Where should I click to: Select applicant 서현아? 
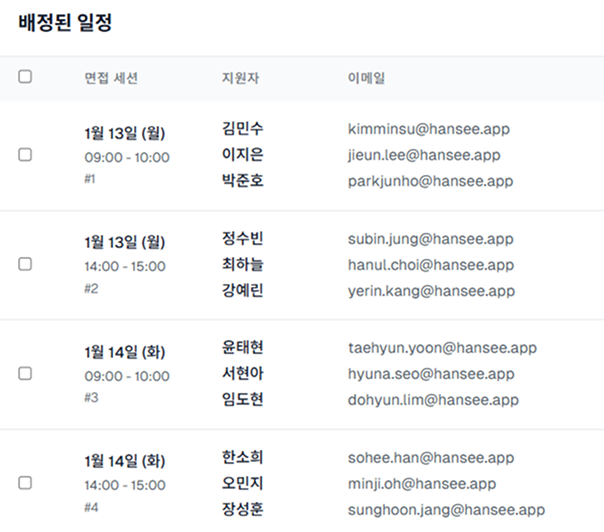(242, 374)
